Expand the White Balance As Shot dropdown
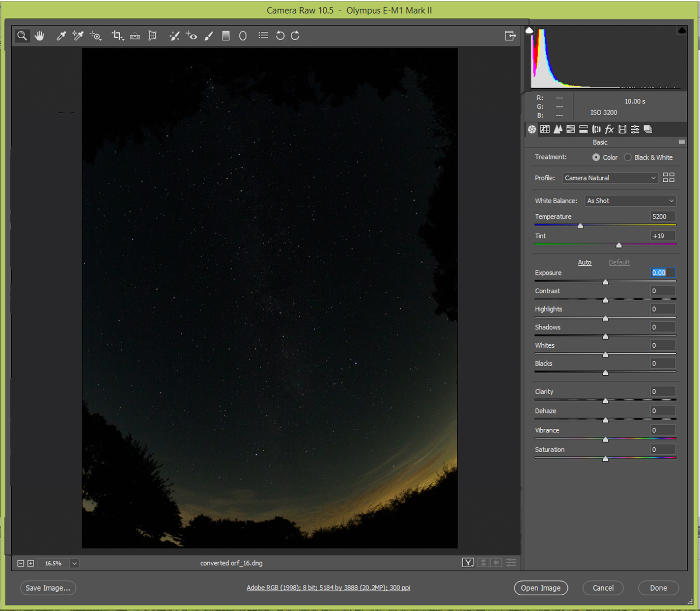 click(630, 201)
